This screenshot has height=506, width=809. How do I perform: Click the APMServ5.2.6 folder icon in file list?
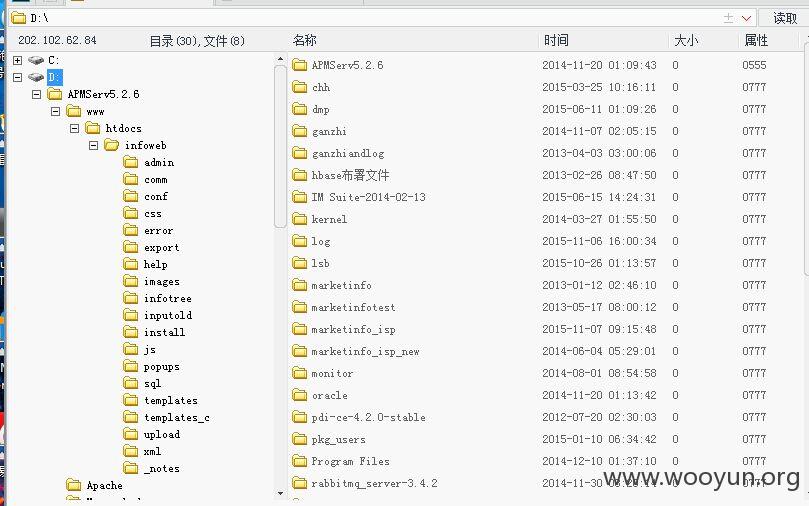[299, 65]
